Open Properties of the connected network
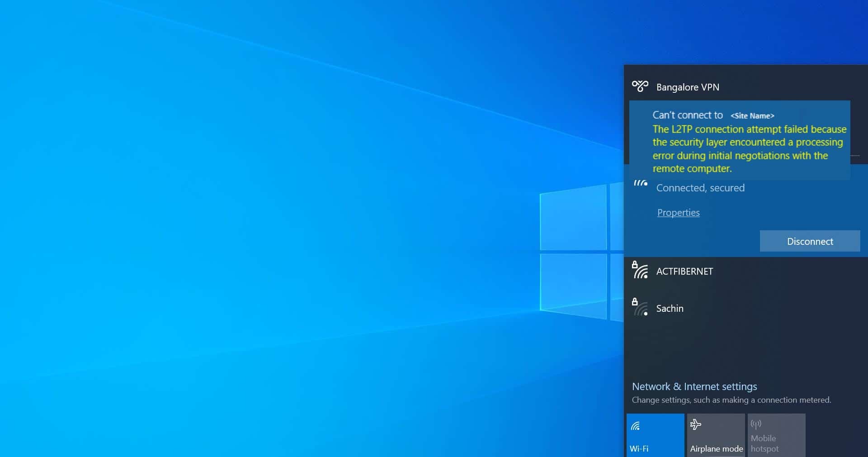 [x=678, y=213]
